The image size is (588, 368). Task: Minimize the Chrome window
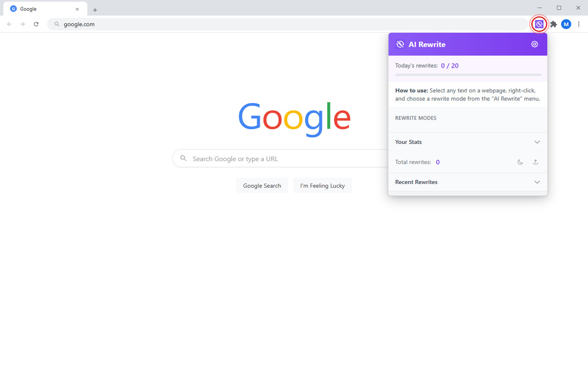(539, 8)
